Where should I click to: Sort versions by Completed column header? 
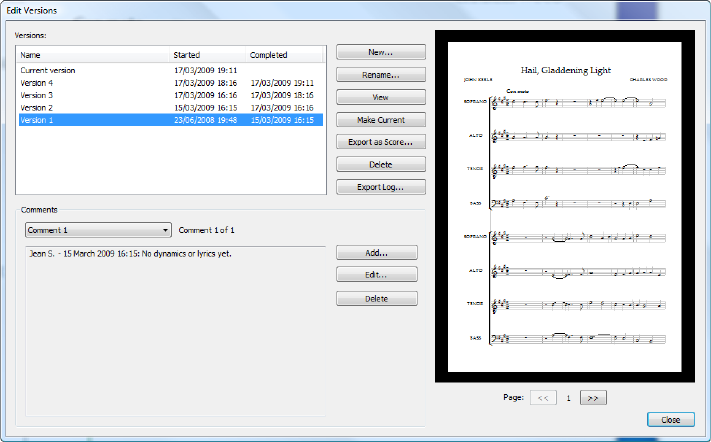pyautogui.click(x=284, y=55)
